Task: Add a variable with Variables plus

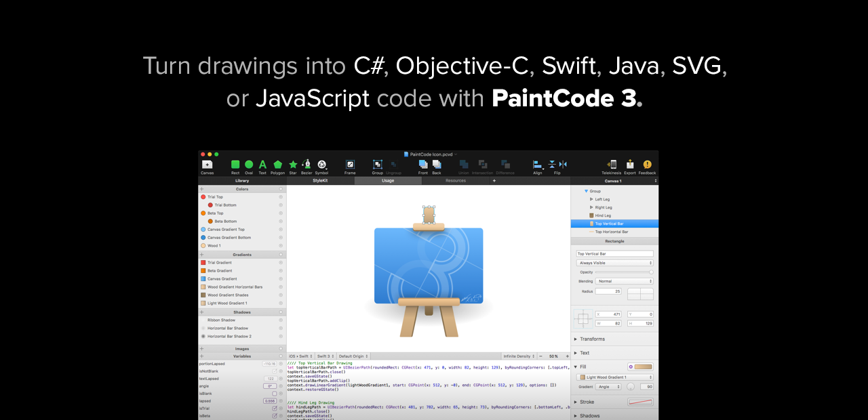Action: click(201, 356)
